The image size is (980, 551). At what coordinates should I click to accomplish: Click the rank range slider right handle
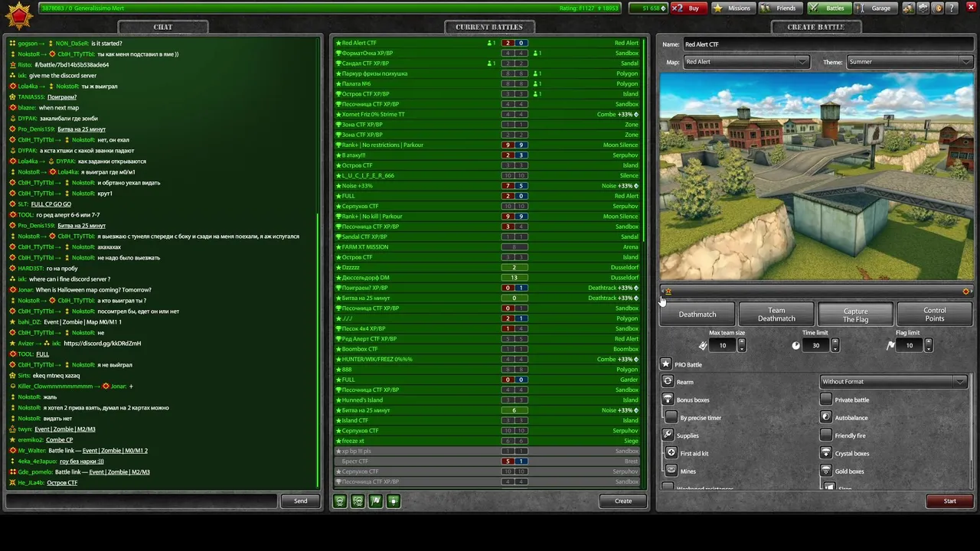click(x=966, y=292)
